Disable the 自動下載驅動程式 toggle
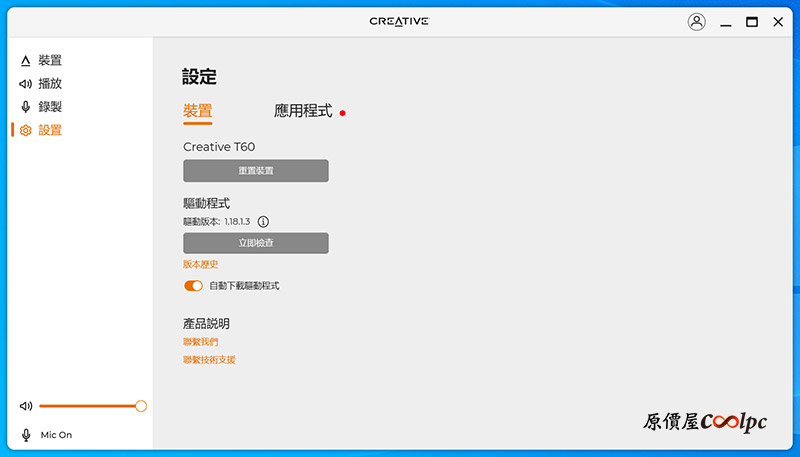The height and width of the screenshot is (457, 800). pos(193,286)
